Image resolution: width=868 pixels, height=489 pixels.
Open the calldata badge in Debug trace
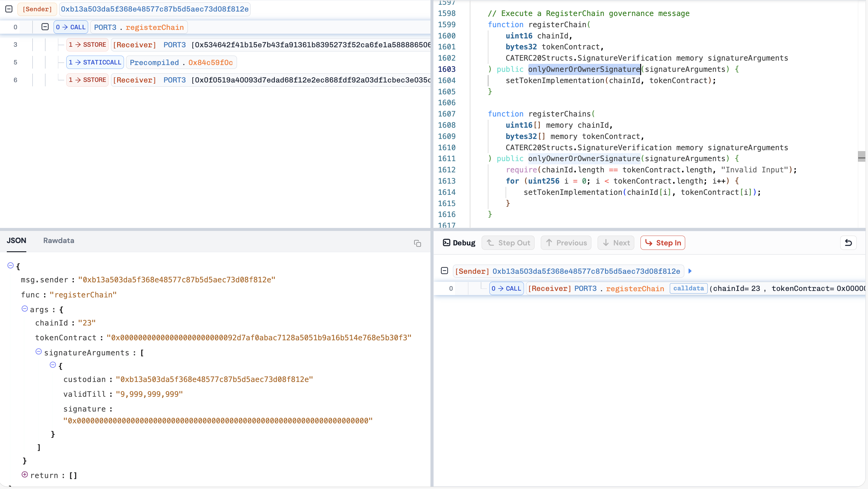[688, 288]
